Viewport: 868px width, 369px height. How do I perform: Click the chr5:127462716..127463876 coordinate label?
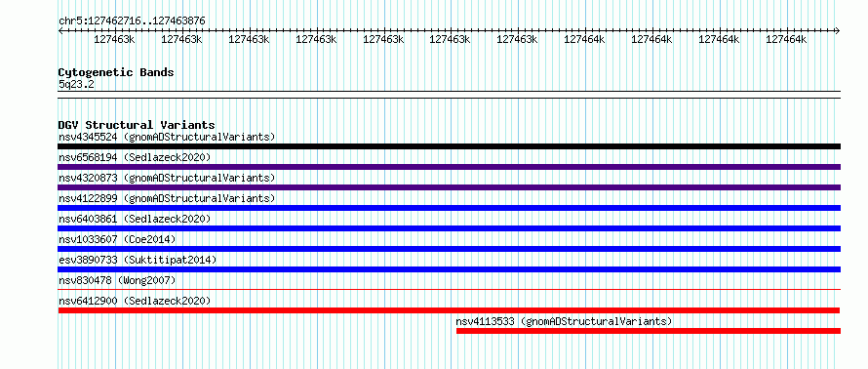[x=132, y=21]
